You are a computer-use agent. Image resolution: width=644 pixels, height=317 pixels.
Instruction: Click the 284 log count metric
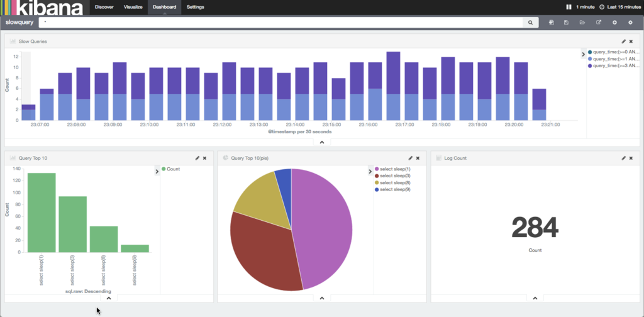[x=535, y=228]
